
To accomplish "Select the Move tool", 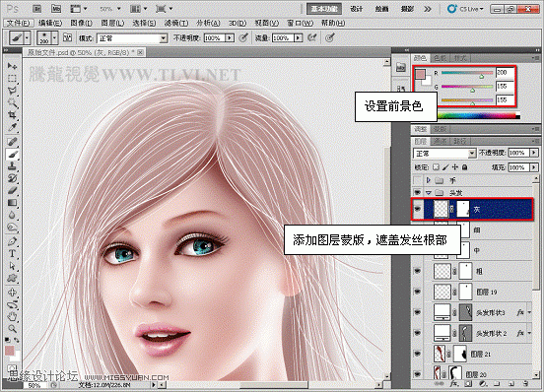I will [x=13, y=66].
